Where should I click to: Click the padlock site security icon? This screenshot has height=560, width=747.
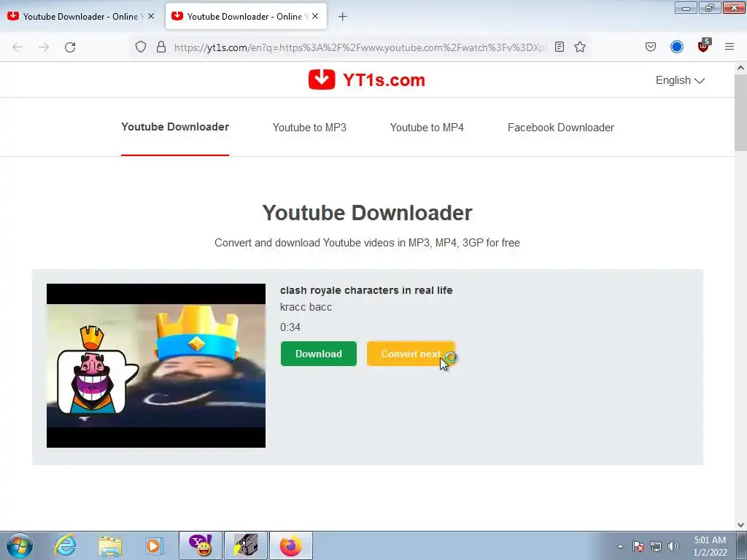pyautogui.click(x=161, y=47)
